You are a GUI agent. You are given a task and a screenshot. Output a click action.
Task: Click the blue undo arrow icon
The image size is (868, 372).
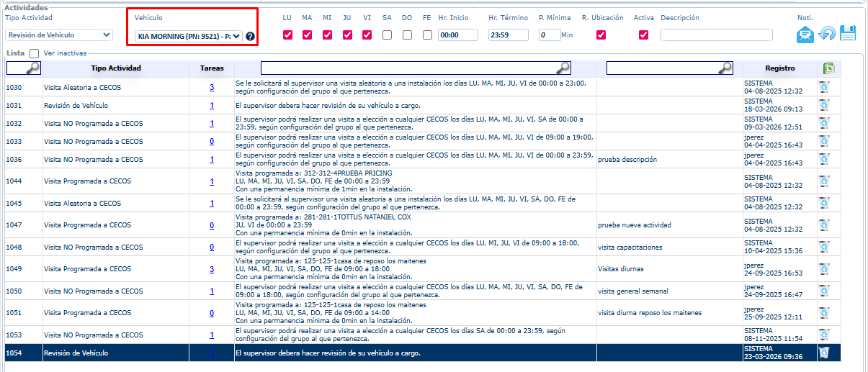pyautogui.click(x=827, y=34)
